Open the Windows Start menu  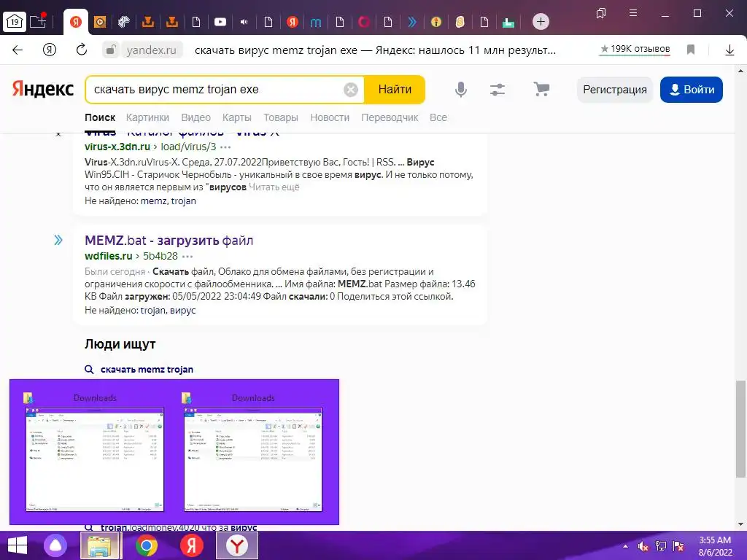point(18,545)
